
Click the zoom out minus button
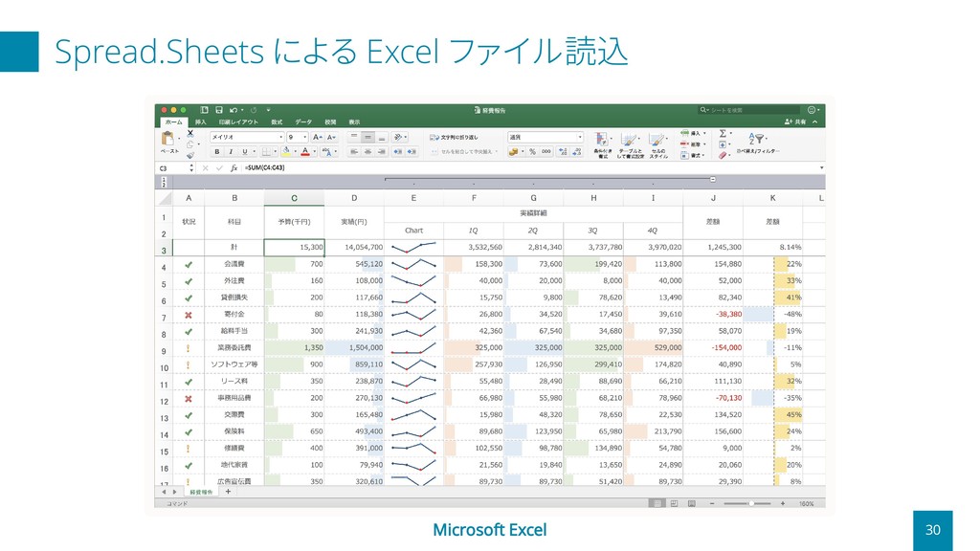(x=712, y=503)
